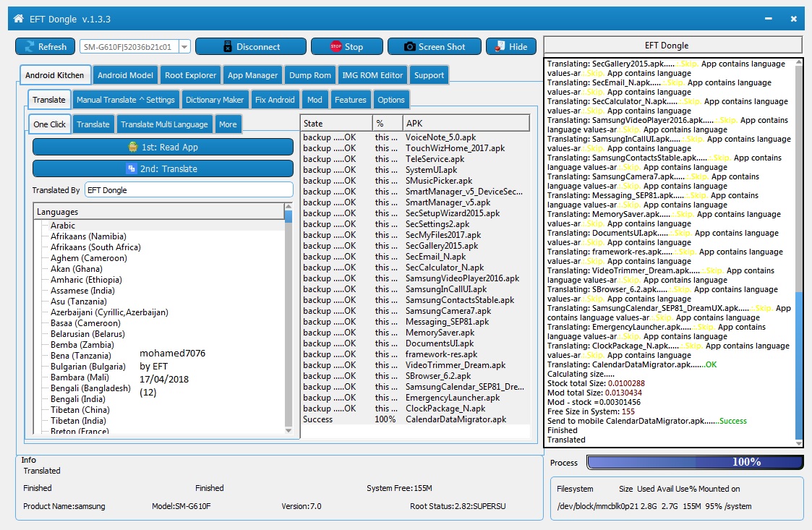Open the Android Model tab
Image resolution: width=812 pixels, height=530 pixels.
[x=125, y=75]
